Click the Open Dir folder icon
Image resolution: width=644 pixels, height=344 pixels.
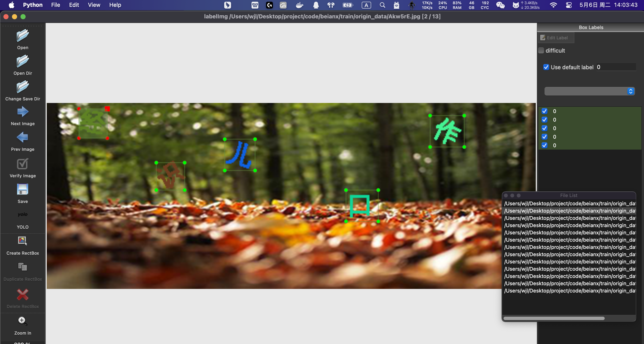(x=22, y=62)
